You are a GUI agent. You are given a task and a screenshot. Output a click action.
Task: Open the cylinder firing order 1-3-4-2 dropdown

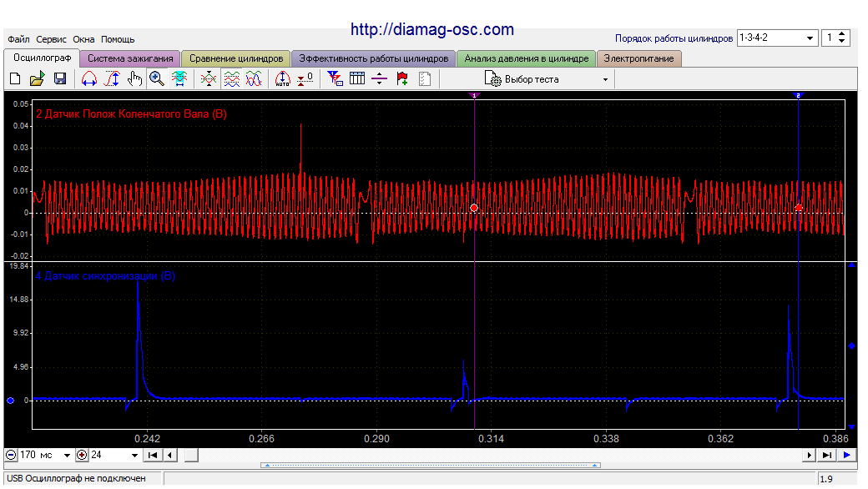(x=810, y=38)
